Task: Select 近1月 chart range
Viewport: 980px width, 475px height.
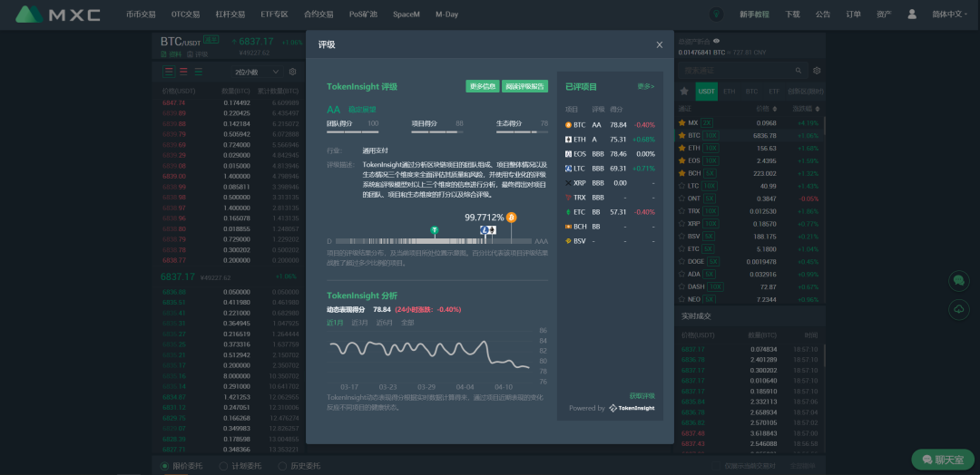Action: pos(335,323)
